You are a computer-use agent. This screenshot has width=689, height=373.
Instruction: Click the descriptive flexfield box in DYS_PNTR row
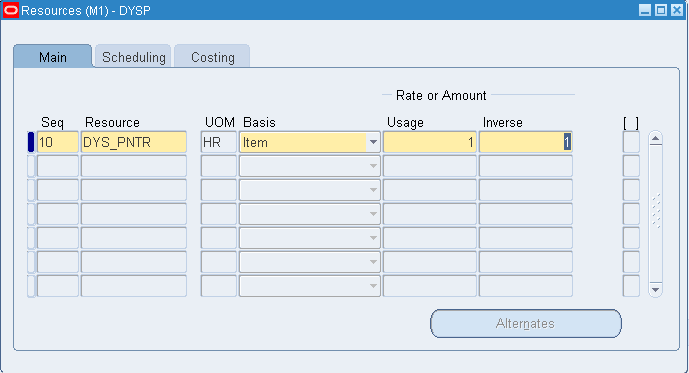[x=631, y=142]
